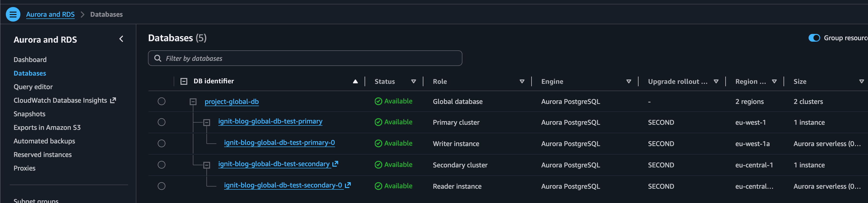This screenshot has height=203, width=868.
Task: Click the 'Reader instance' role cell
Action: (x=457, y=186)
